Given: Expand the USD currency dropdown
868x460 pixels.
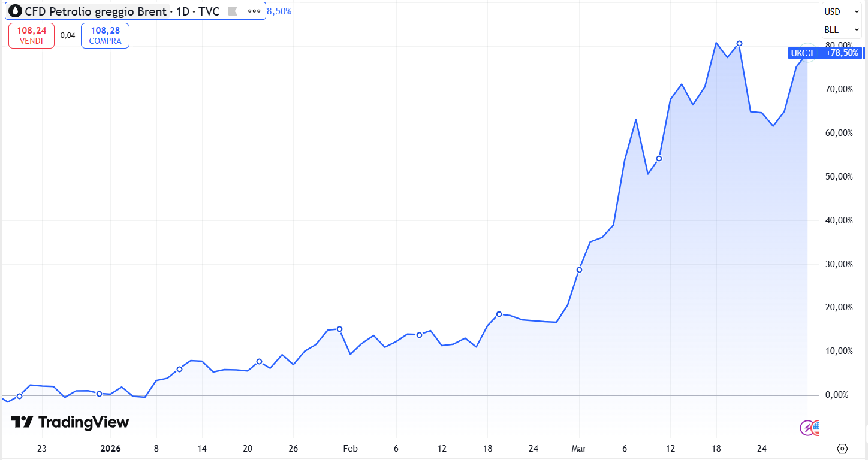Looking at the screenshot, I should point(842,11).
